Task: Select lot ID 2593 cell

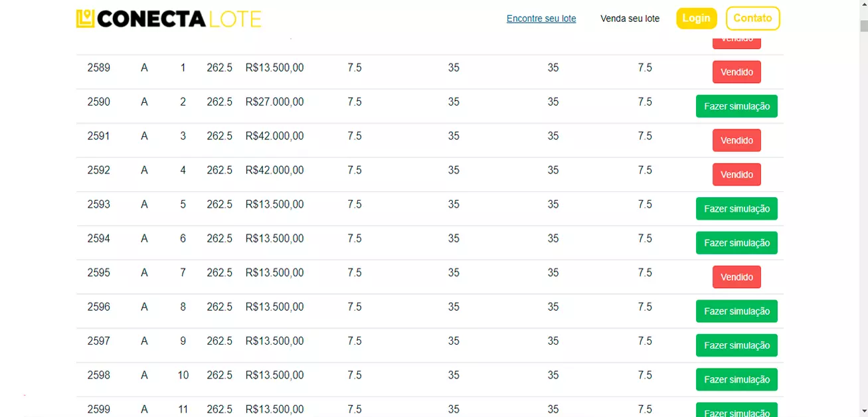Action: click(99, 205)
